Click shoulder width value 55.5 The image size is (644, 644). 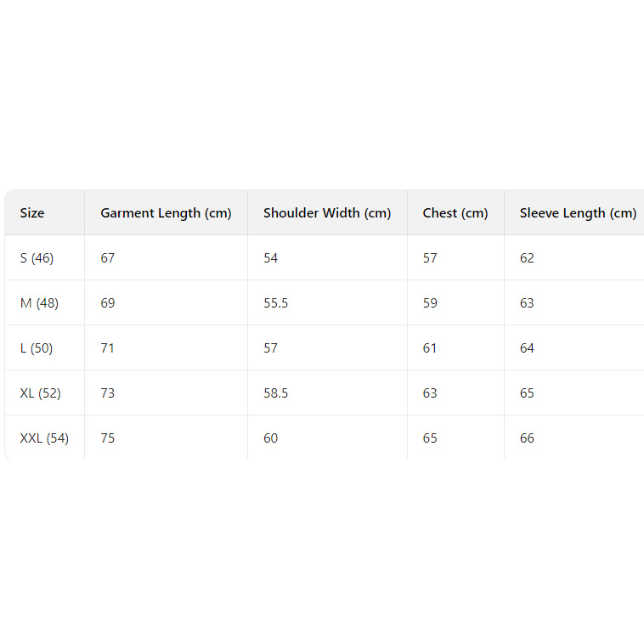click(276, 303)
